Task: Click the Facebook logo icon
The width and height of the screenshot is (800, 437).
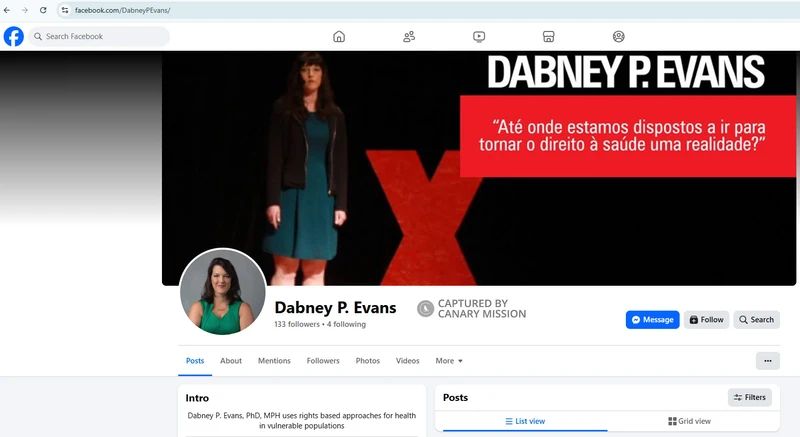Action: point(14,37)
